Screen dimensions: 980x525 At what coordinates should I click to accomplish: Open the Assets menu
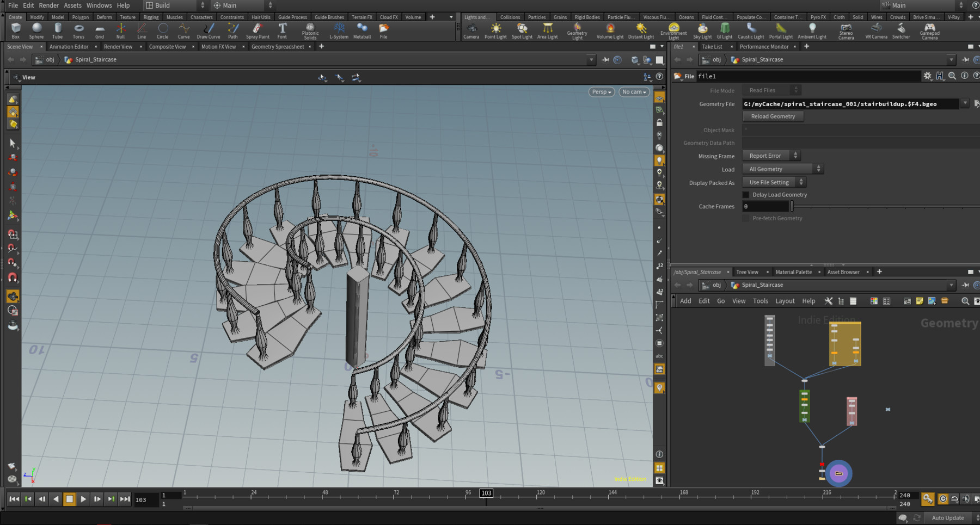[72, 5]
